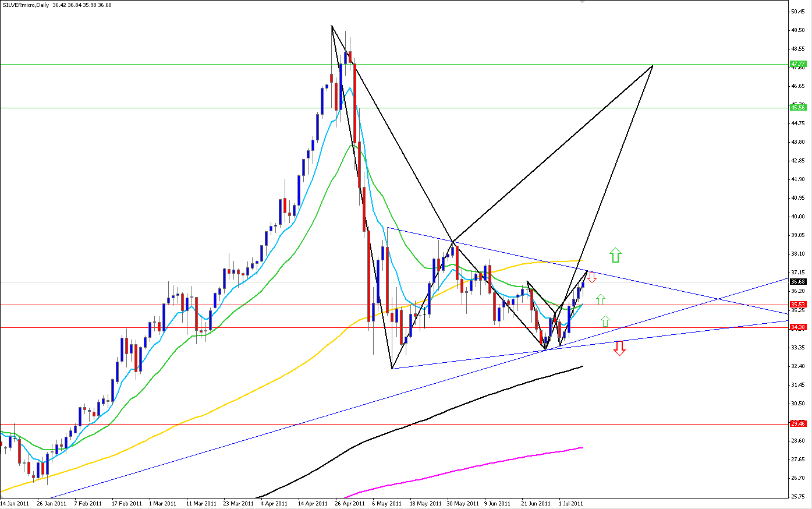Click the 25.75 value on the price axis

tap(797, 496)
